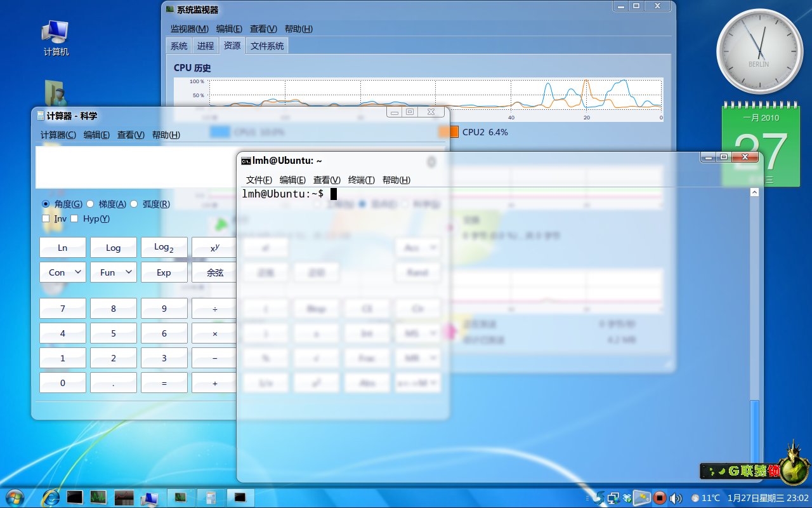Viewport: 812px width, 508px height.
Task: Open the 计算机 desktop icon
Action: click(56, 38)
